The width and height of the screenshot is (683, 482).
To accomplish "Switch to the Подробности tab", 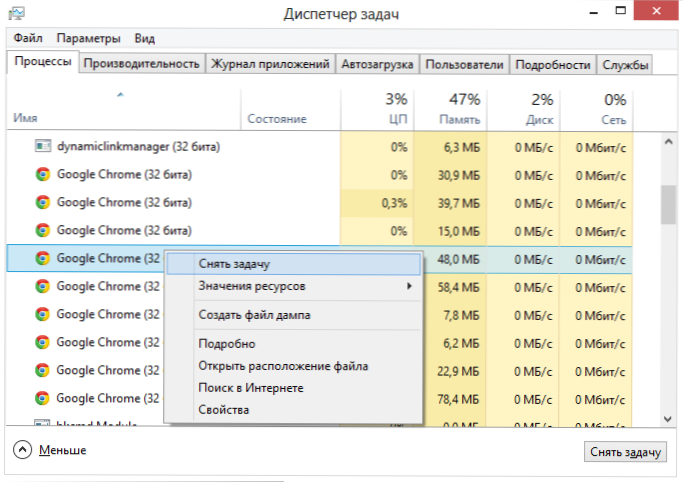I will [x=553, y=64].
